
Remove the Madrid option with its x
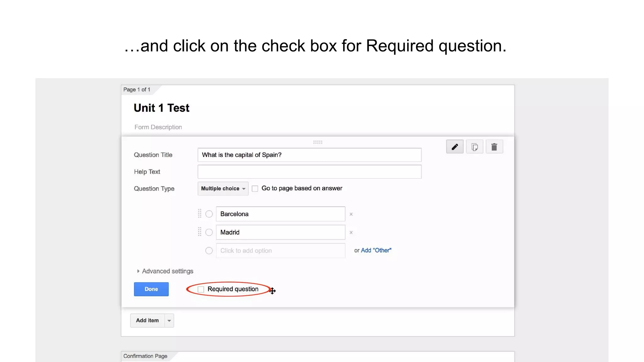pos(351,233)
